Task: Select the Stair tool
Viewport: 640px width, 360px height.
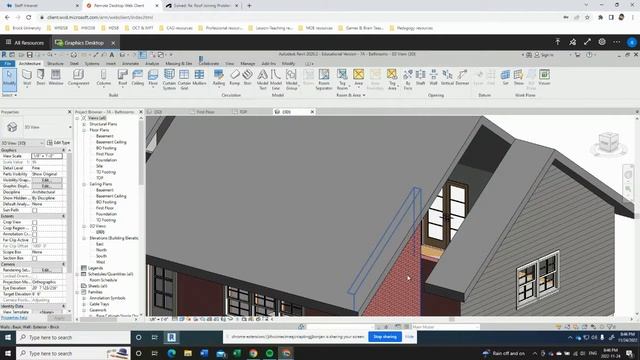Action: point(247,78)
